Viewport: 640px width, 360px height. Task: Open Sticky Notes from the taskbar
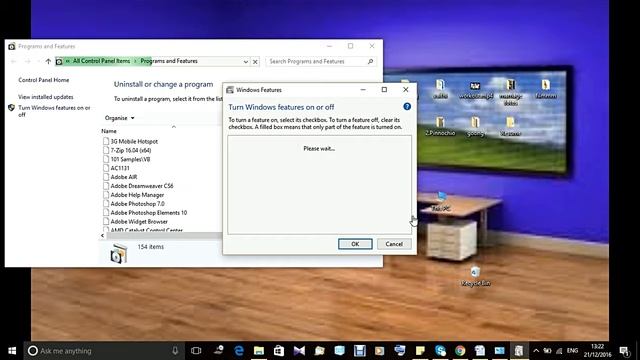tap(420, 351)
